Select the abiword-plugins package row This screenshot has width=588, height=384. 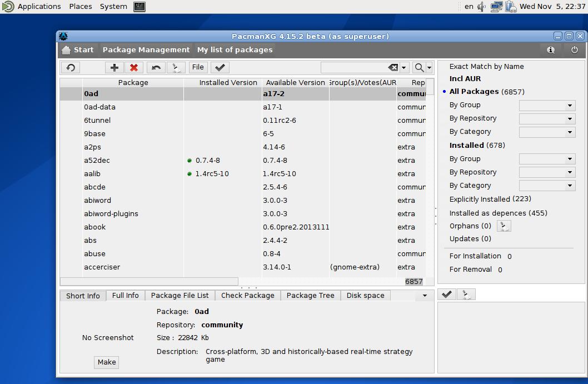(243, 214)
